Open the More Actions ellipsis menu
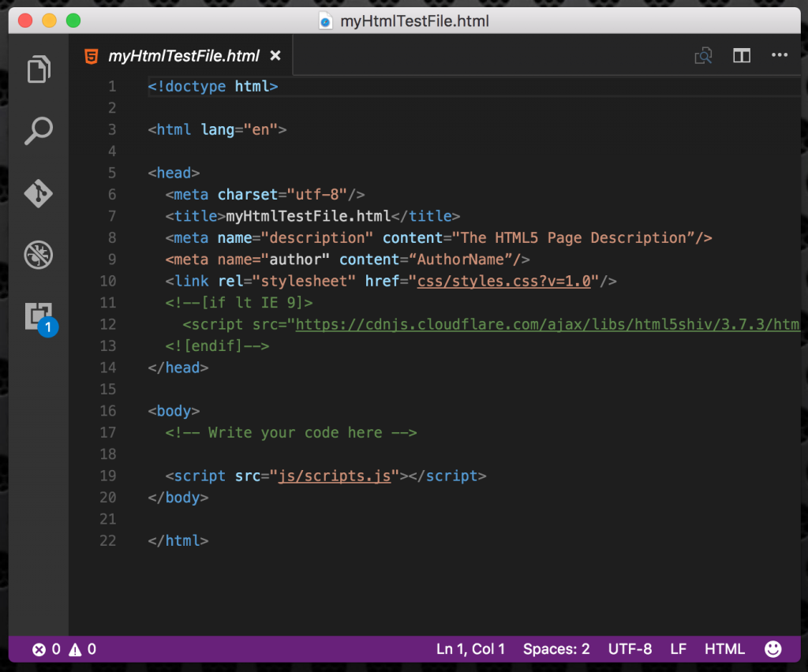Image resolution: width=808 pixels, height=672 pixels. (x=780, y=55)
